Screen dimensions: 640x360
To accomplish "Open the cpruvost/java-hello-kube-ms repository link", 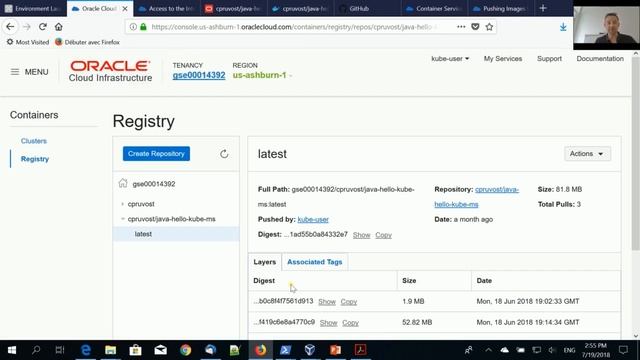I will [x=477, y=197].
